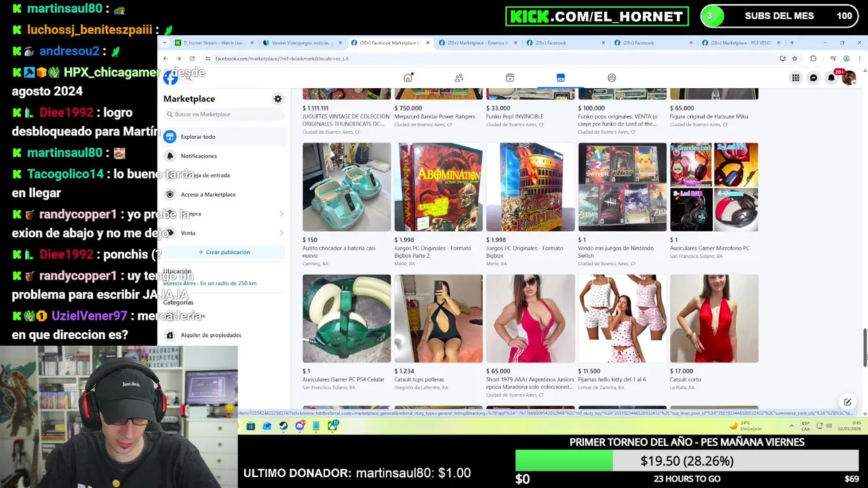Reload the Facebook Marketplace page
868x488 pixels.
(192, 58)
